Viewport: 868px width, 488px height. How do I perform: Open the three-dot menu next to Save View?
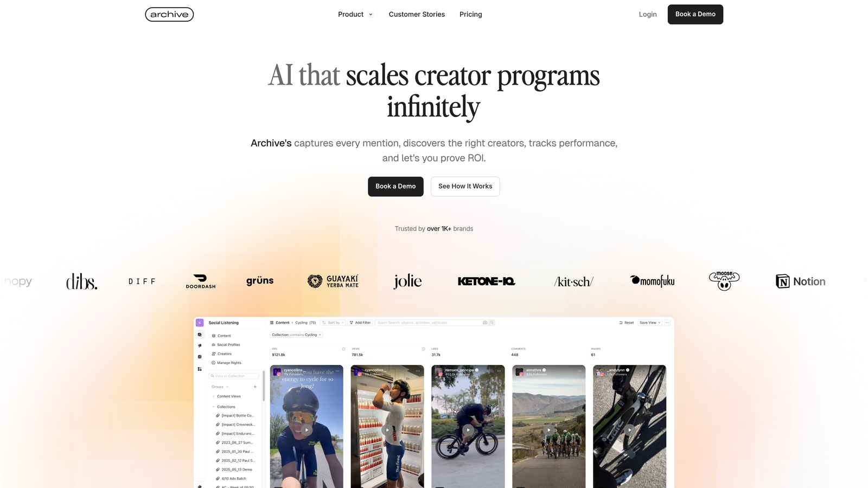667,323
